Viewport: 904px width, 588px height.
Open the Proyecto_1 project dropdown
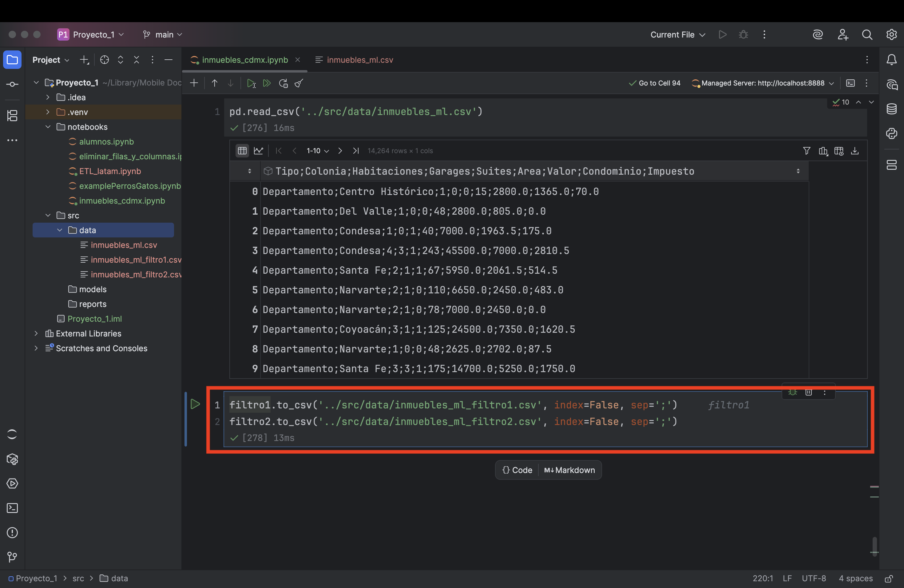tap(91, 34)
